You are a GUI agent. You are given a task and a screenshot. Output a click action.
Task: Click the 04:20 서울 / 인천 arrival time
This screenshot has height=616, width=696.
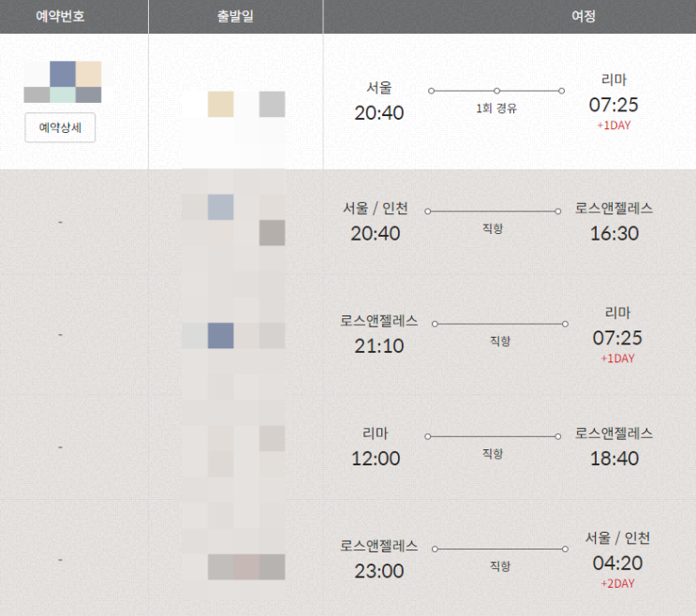[617, 563]
